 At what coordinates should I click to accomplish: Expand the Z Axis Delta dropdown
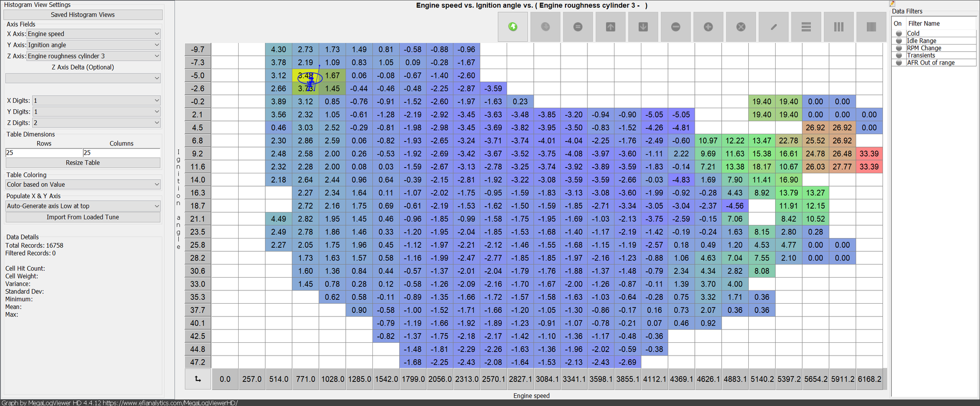82,78
